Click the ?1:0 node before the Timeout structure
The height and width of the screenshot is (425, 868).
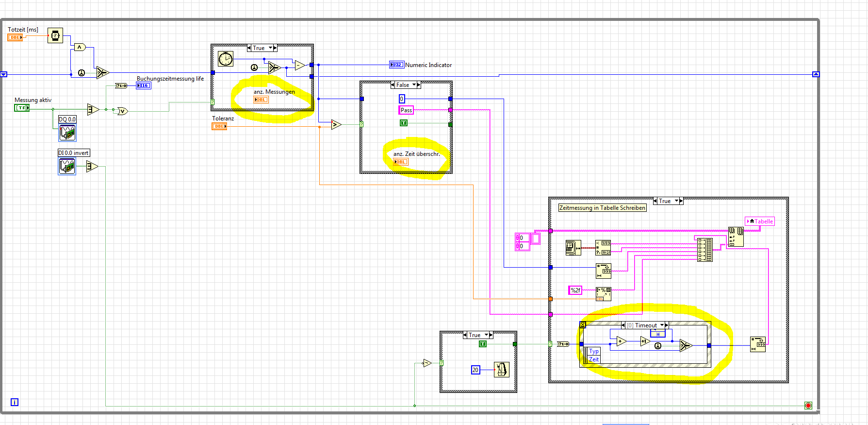tap(563, 344)
